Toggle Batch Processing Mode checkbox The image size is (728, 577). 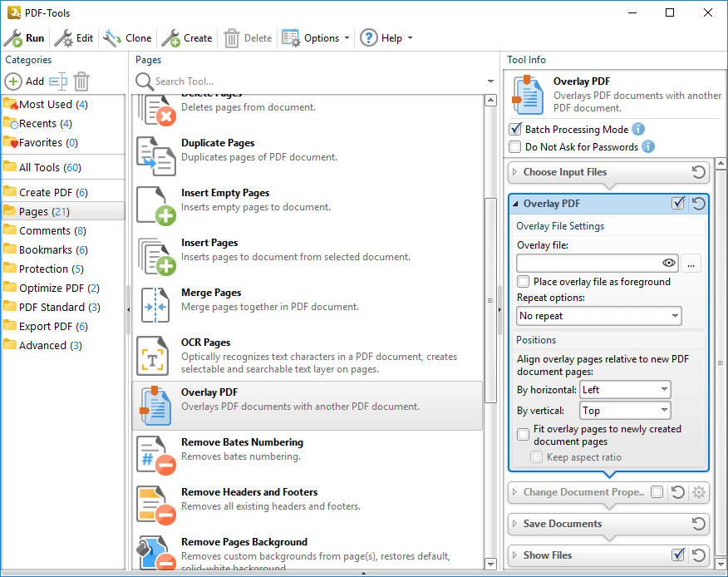click(x=515, y=129)
